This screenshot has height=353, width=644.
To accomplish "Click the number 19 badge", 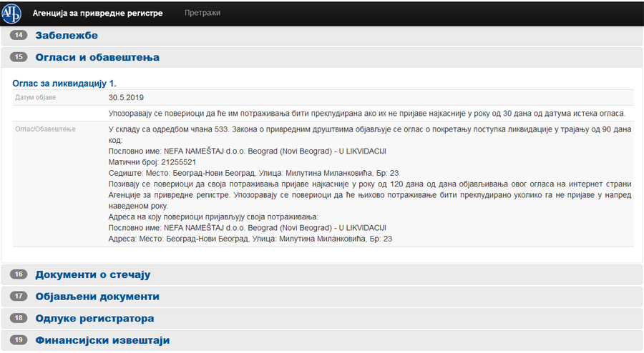I will [19, 340].
